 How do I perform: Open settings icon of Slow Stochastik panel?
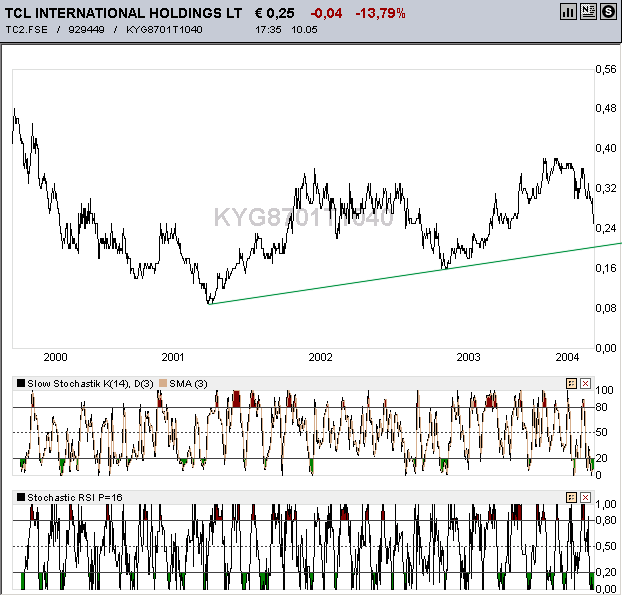point(571,383)
